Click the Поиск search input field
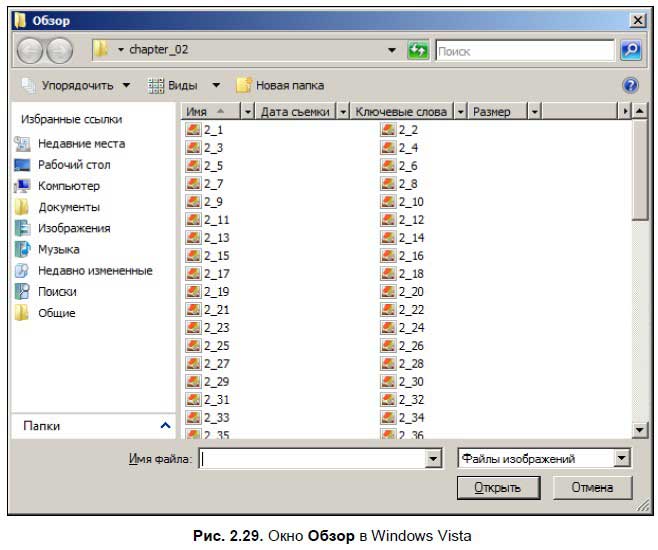 coord(525,51)
